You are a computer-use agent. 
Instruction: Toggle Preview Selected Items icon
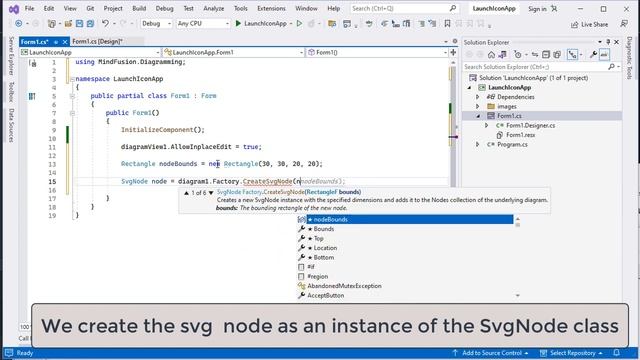604,55
